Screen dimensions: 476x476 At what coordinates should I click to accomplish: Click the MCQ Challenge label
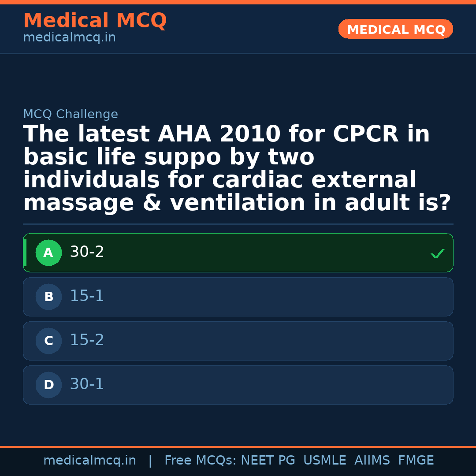(x=71, y=115)
